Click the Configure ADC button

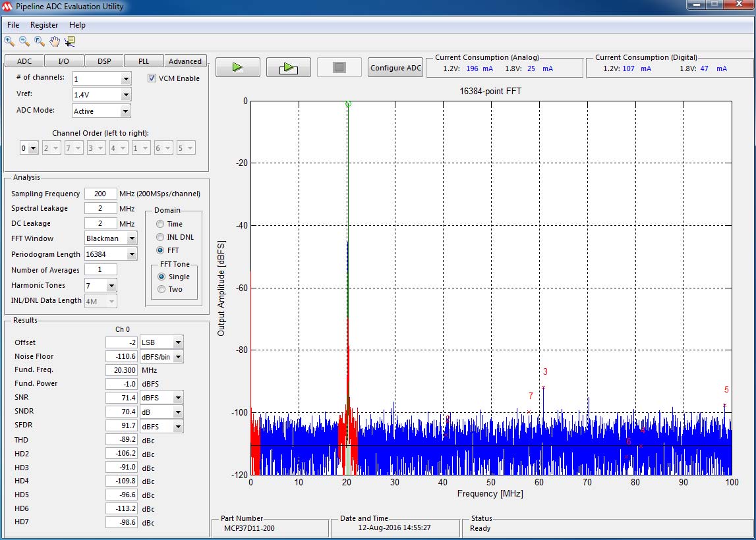pyautogui.click(x=395, y=68)
